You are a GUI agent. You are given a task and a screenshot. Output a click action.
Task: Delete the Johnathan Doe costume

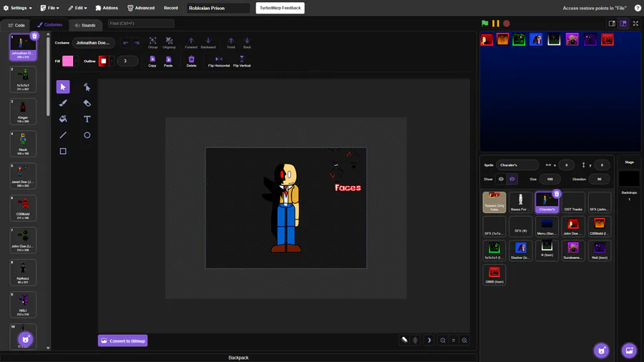pos(34,36)
